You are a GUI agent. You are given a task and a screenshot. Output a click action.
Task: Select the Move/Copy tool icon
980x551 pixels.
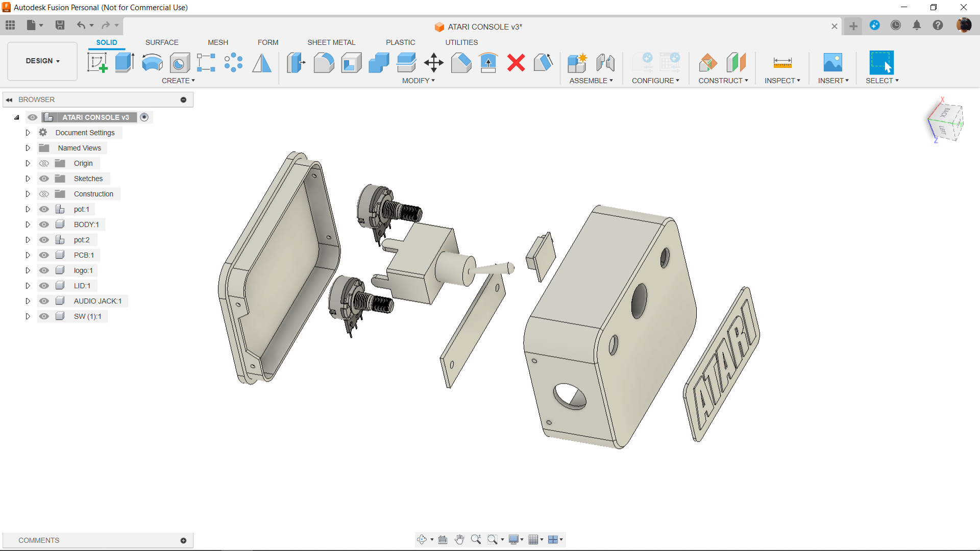point(433,63)
